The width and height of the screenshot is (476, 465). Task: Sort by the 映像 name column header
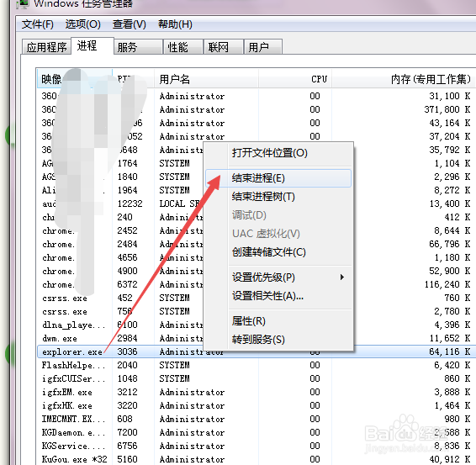(74, 79)
